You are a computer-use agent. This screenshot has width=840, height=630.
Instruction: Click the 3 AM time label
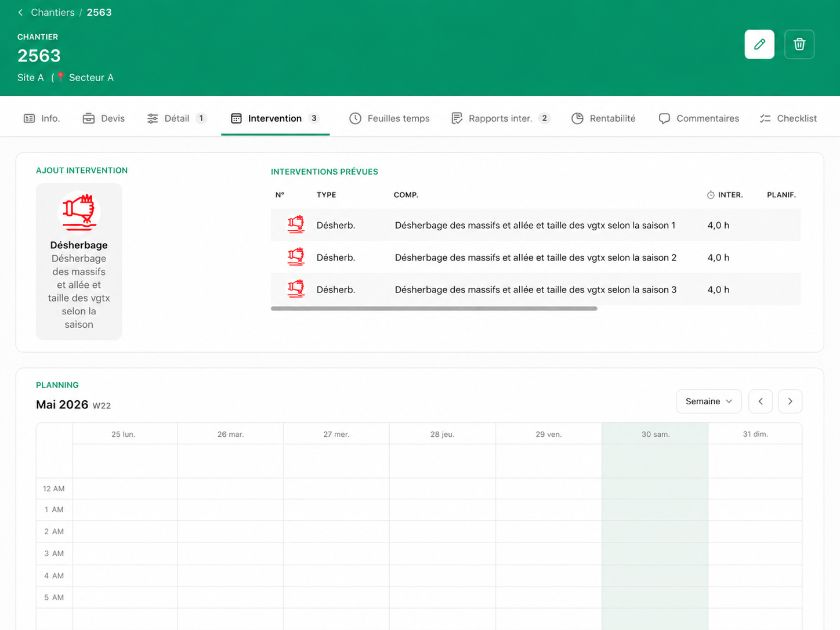pyautogui.click(x=54, y=553)
